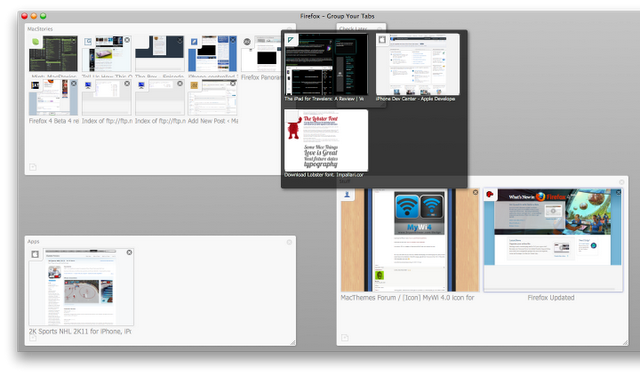Viewport: 640px width, 376px height.
Task: Click the Apps group corner resize handle
Action: tap(293, 343)
